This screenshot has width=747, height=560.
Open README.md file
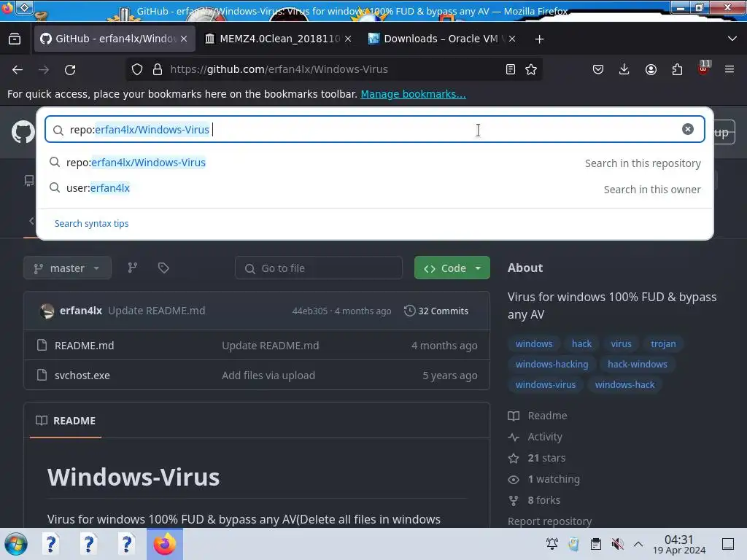[x=85, y=345]
